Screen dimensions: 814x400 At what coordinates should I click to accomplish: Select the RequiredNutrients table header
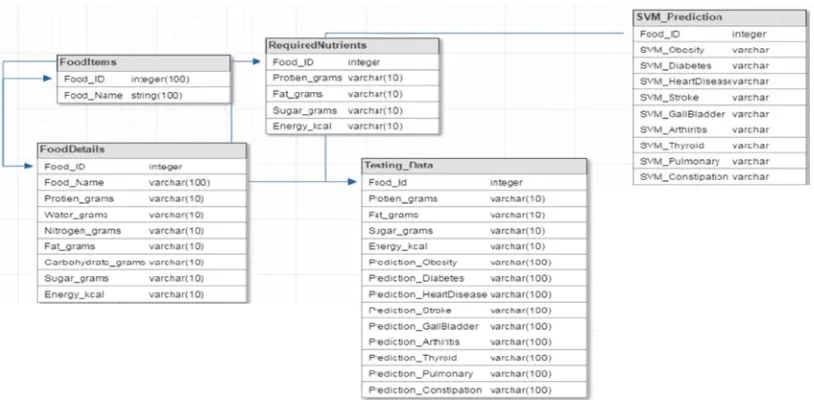[x=352, y=46]
